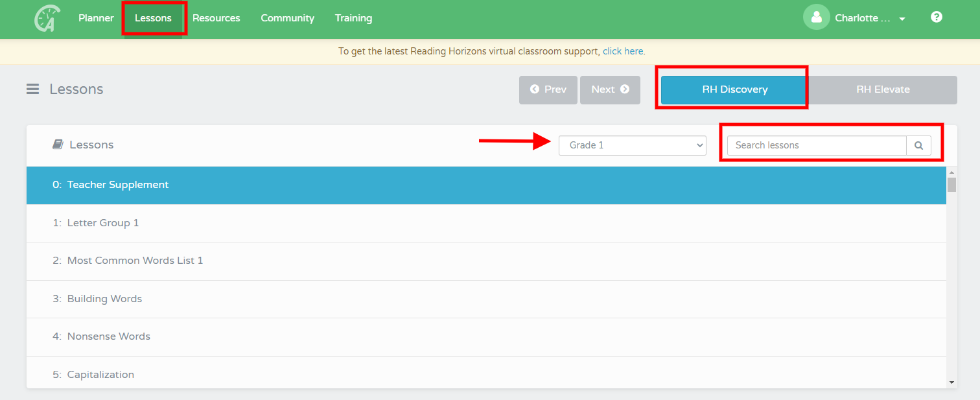980x400 pixels.
Task: Click the Prev button
Action: point(548,89)
